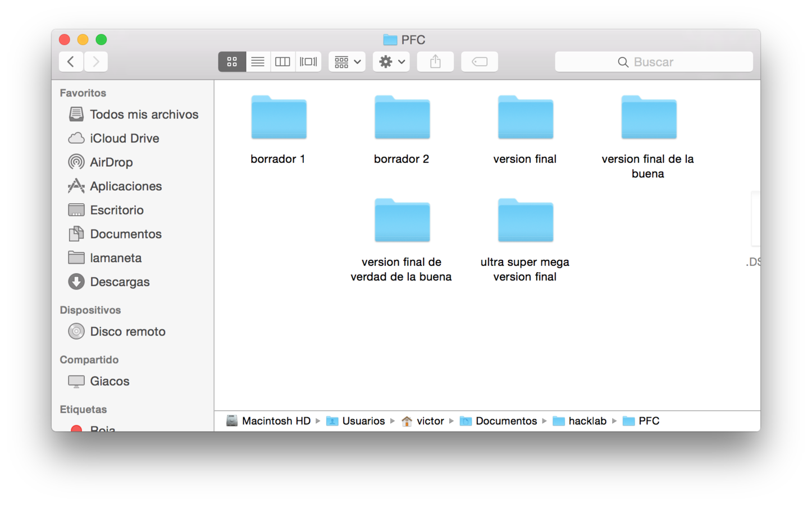Switch to icon view
The width and height of the screenshot is (812, 505).
[232, 62]
